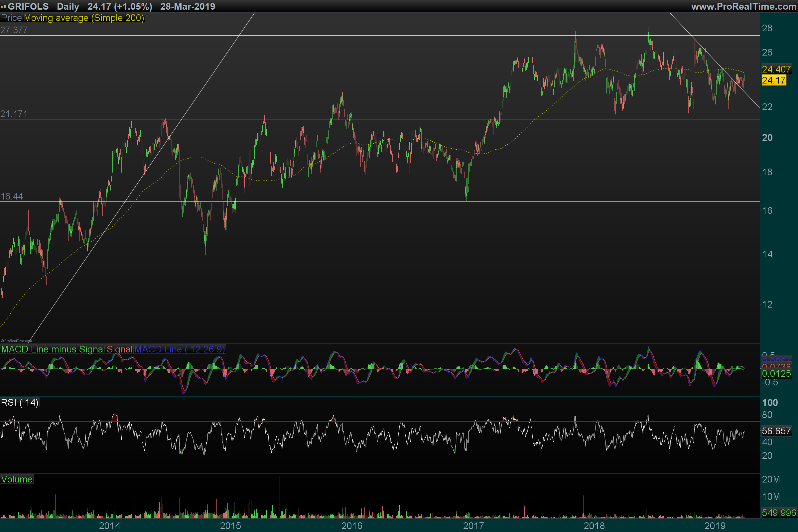Select the Moving average (Simple 200) label

[84, 18]
